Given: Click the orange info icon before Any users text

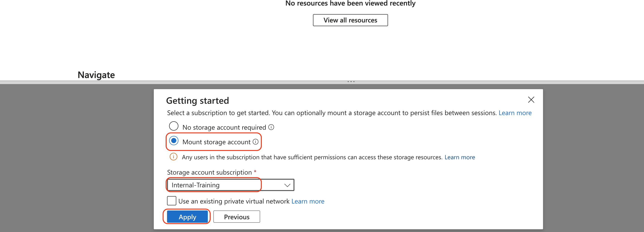Looking at the screenshot, I should [x=174, y=157].
